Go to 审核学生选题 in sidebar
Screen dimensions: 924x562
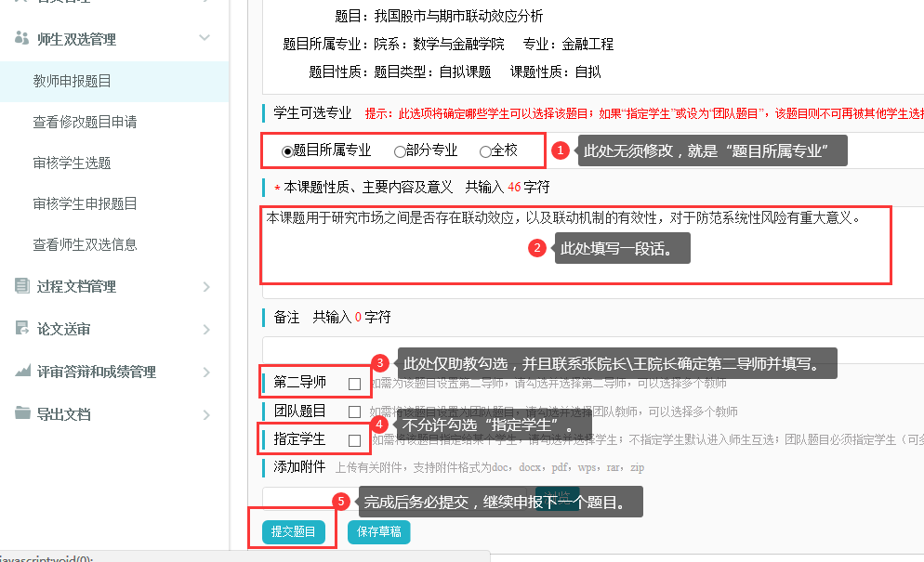73,163
